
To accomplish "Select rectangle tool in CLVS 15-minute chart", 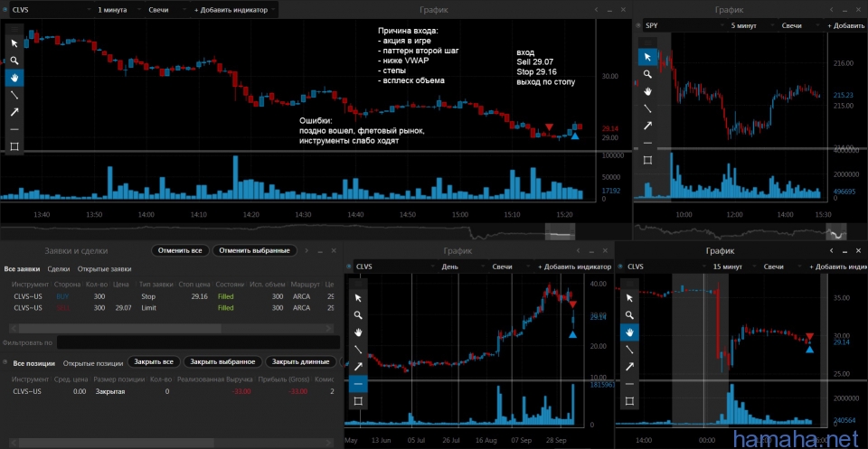I will (629, 401).
